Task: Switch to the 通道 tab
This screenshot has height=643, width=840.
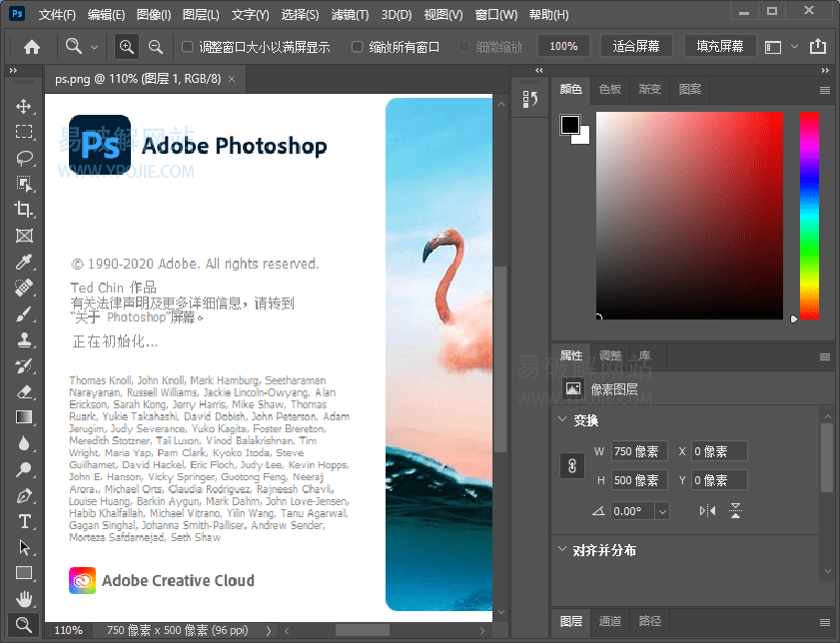Action: [x=610, y=621]
